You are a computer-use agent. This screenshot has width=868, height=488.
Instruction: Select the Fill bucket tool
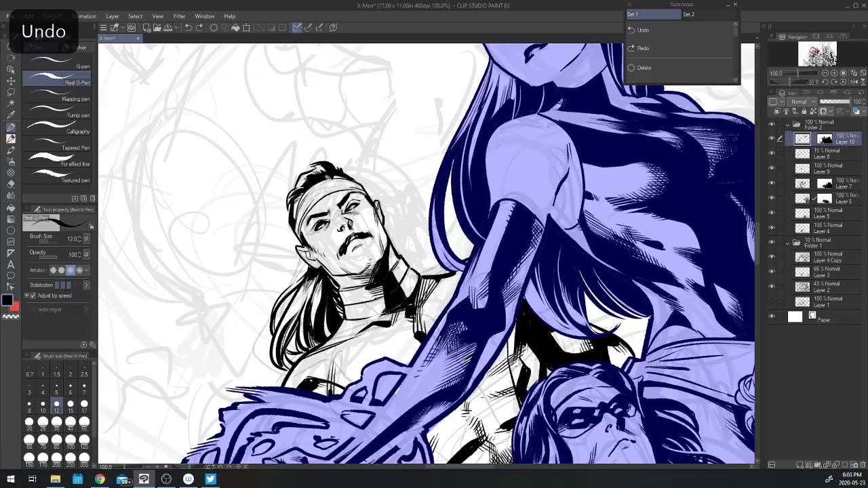(x=11, y=207)
